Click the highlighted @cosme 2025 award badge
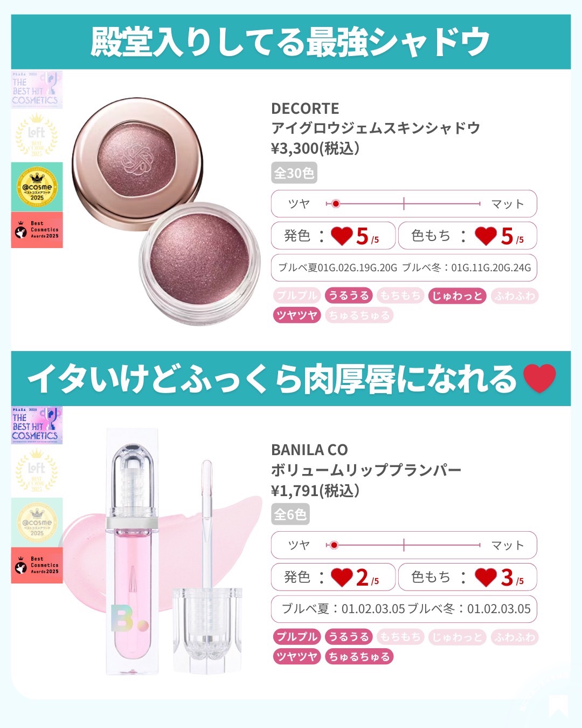This screenshot has width=582, height=728. (x=37, y=187)
